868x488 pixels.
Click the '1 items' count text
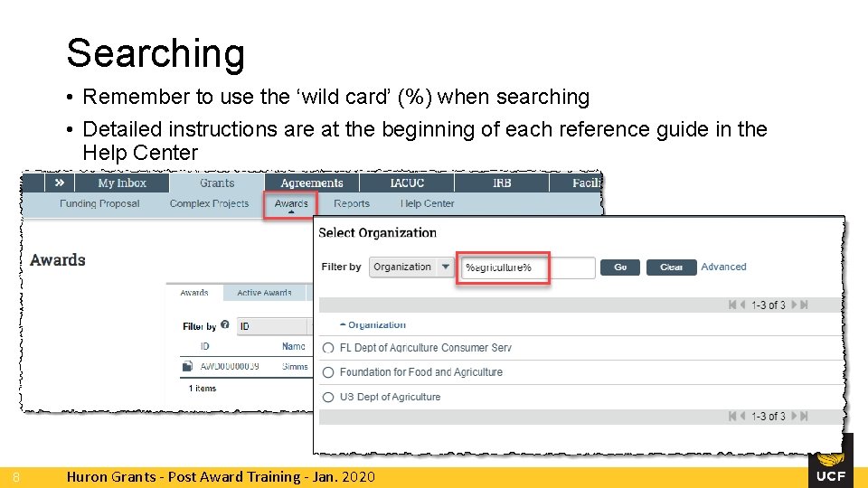click(x=202, y=389)
